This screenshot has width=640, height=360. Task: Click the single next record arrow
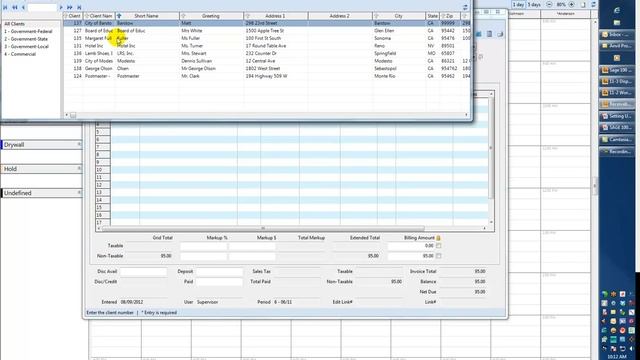coord(61,7)
